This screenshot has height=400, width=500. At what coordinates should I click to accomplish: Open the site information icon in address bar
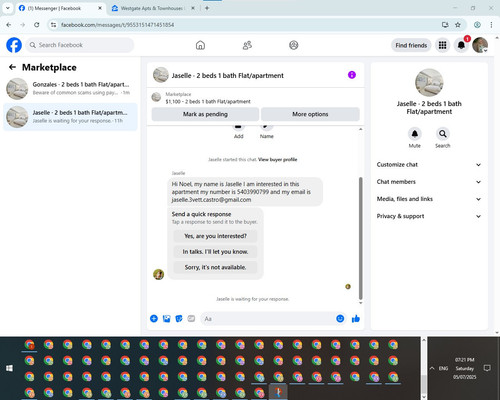coord(53,25)
